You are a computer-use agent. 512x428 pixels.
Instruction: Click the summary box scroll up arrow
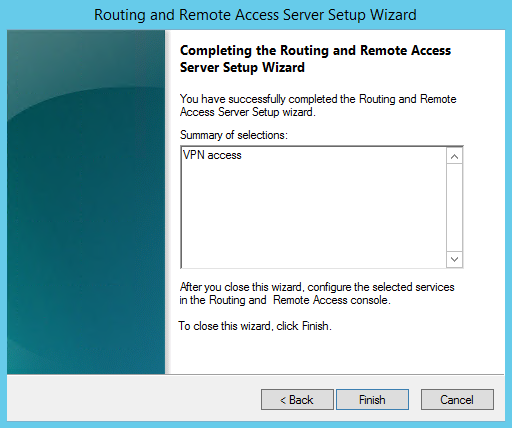[454, 156]
